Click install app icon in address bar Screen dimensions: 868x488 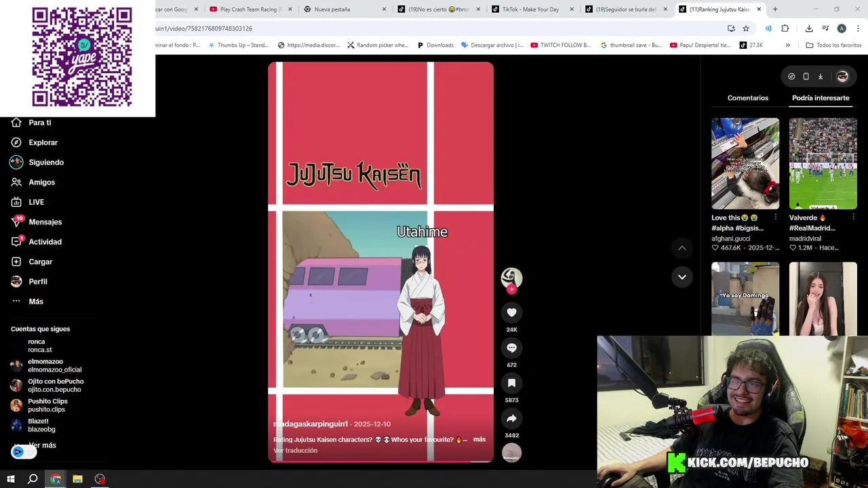[731, 28]
